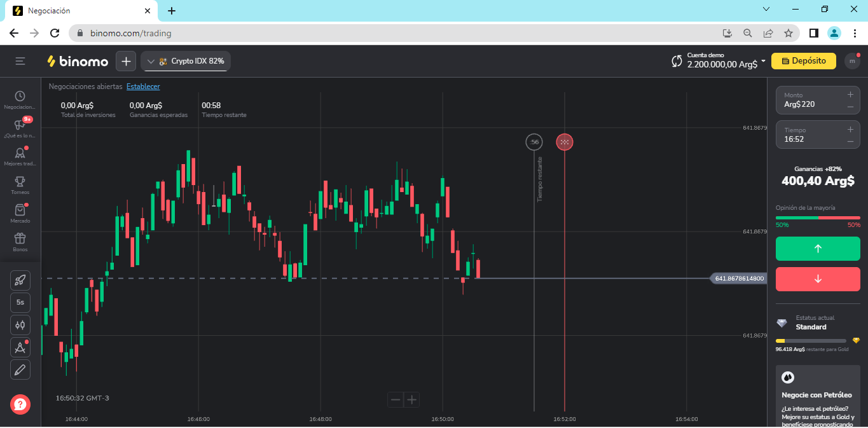This screenshot has width=868, height=428.
Task: Add a new asset tab with plus
Action: [126, 61]
